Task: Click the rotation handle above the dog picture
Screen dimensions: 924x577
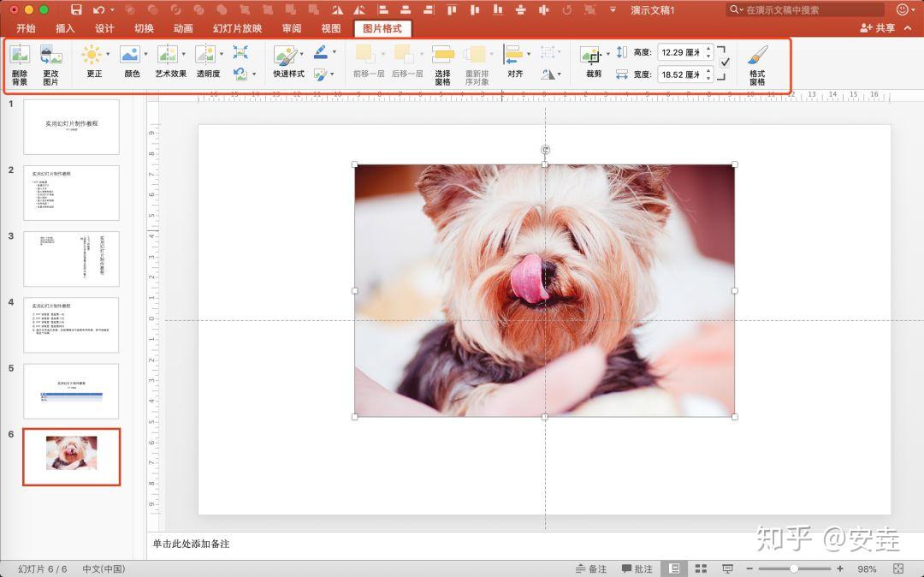Action: point(545,150)
